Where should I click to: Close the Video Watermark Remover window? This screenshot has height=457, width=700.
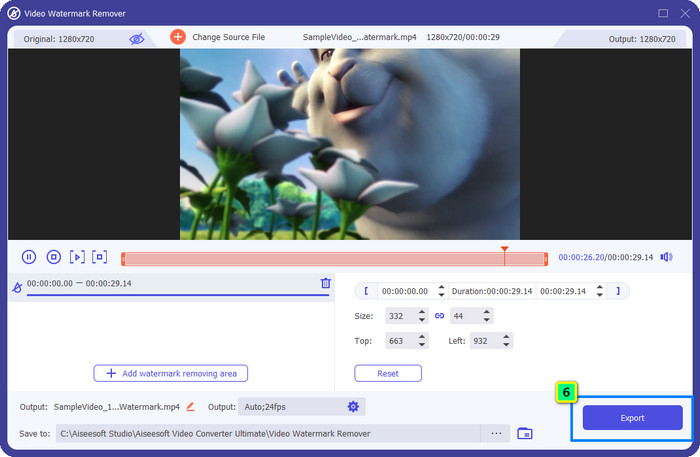click(685, 13)
